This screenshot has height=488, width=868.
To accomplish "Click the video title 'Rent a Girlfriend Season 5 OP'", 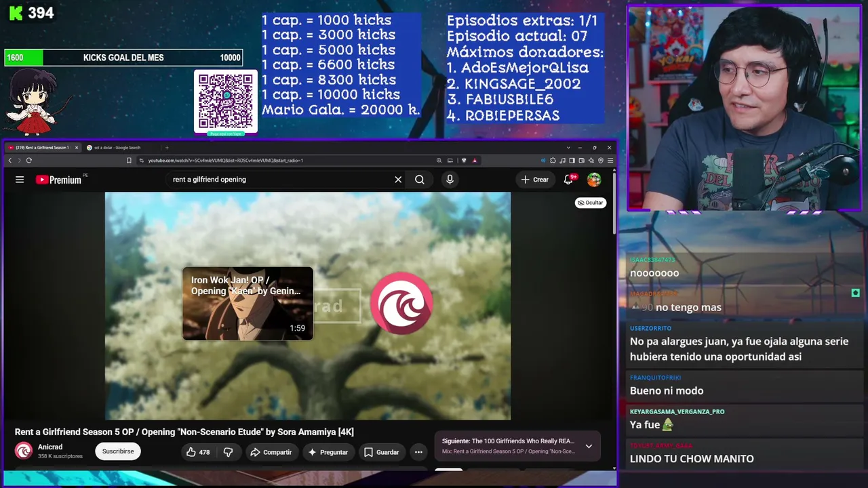I will pos(184,432).
